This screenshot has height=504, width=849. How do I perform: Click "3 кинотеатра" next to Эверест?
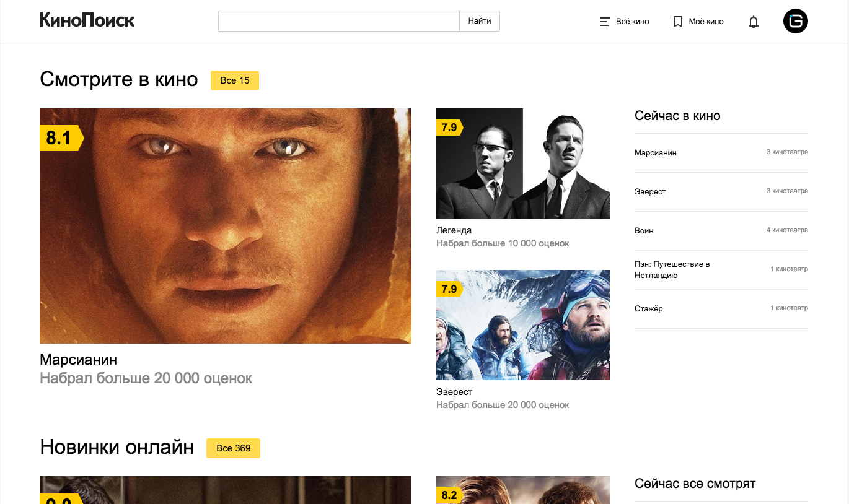pos(787,191)
